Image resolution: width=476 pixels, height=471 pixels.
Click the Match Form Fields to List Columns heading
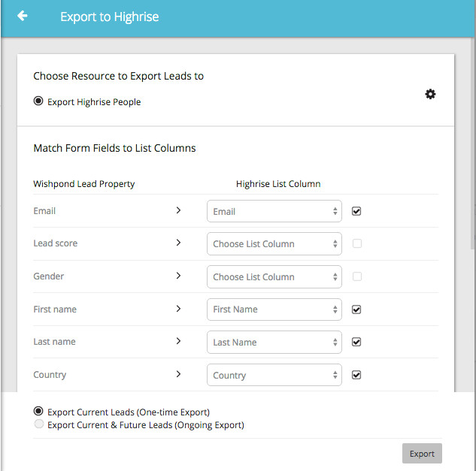(x=114, y=148)
